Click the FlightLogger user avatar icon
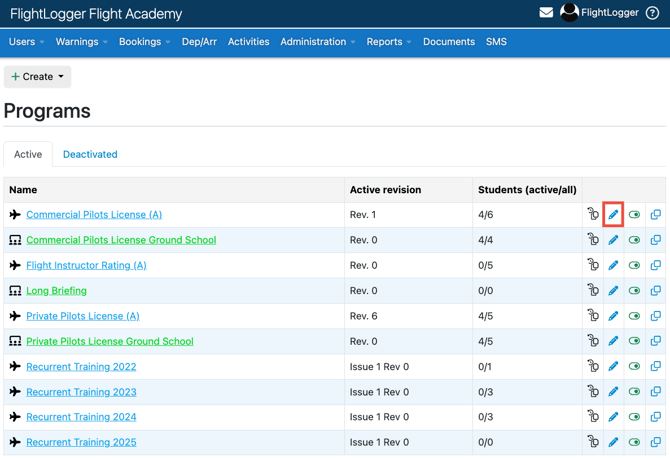This screenshot has width=670, height=458. point(569,13)
